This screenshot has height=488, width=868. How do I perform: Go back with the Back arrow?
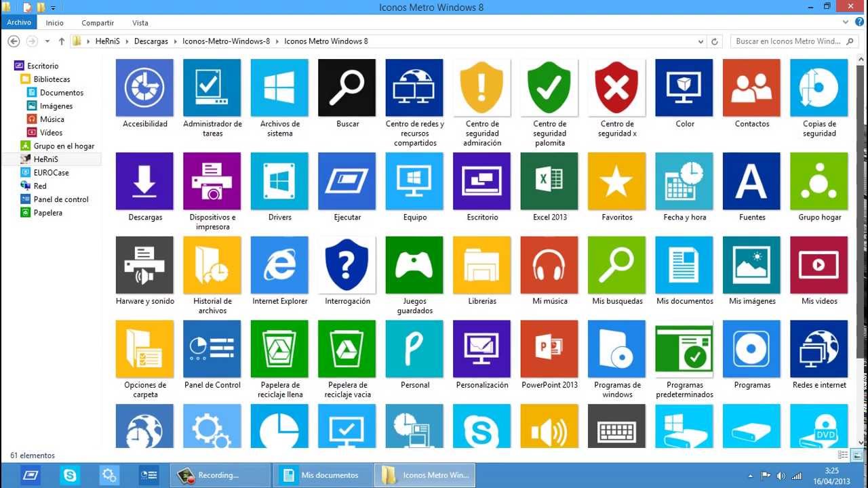[14, 41]
